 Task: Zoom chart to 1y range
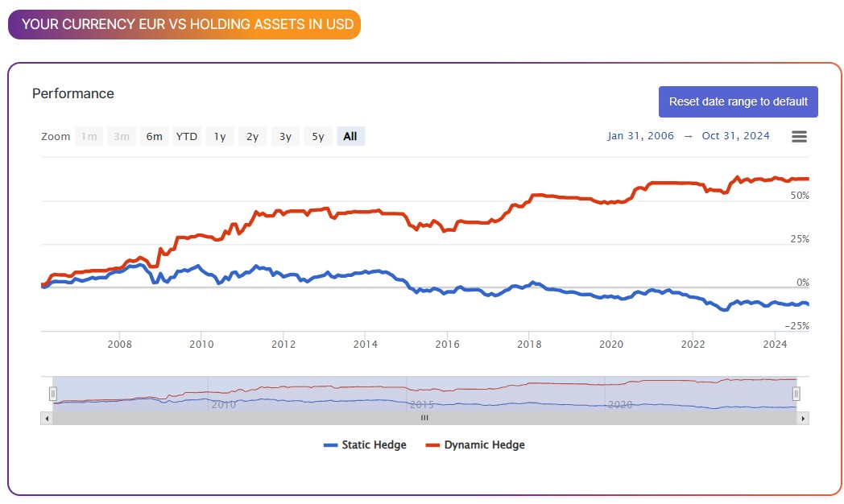[x=220, y=137]
